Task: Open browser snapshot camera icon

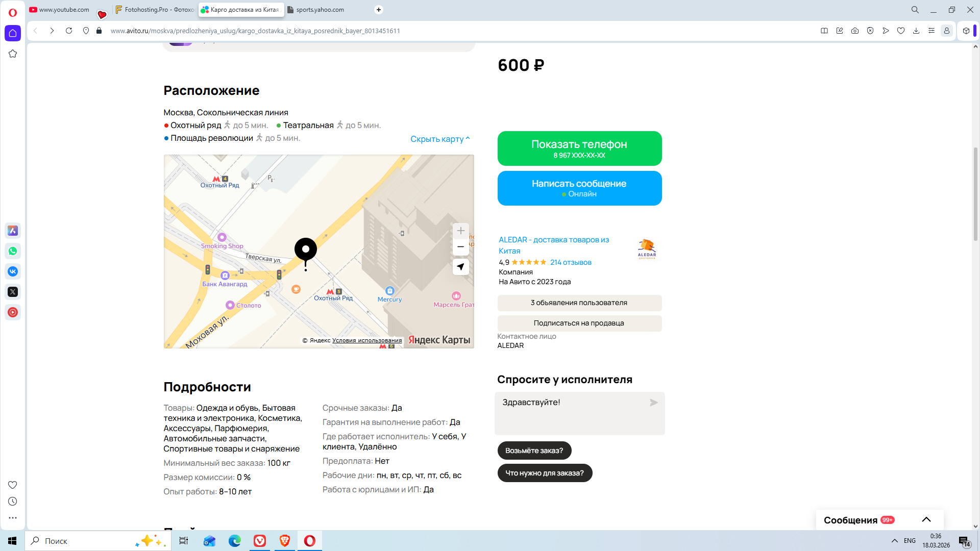Action: 855,31
